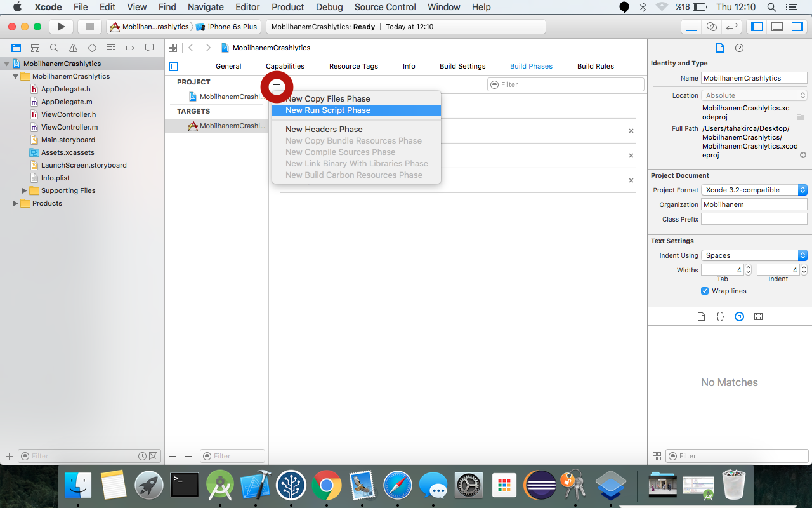Open the Object library
Screen dimensions: 812x508
(739, 316)
